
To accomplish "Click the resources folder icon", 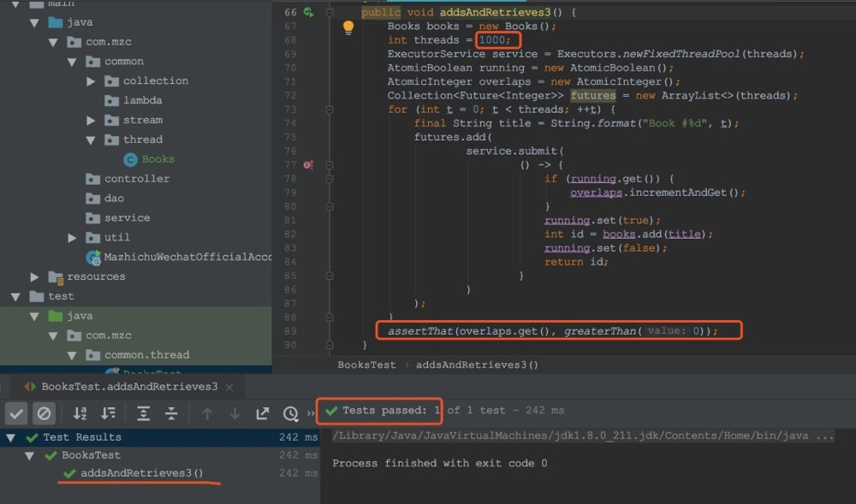I will tap(56, 277).
